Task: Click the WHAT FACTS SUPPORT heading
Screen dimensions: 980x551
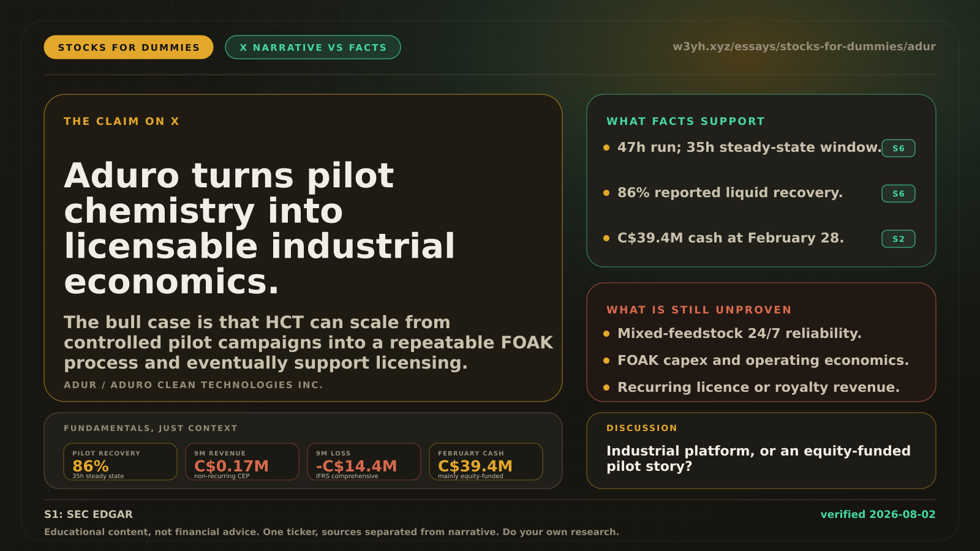Action: [685, 121]
